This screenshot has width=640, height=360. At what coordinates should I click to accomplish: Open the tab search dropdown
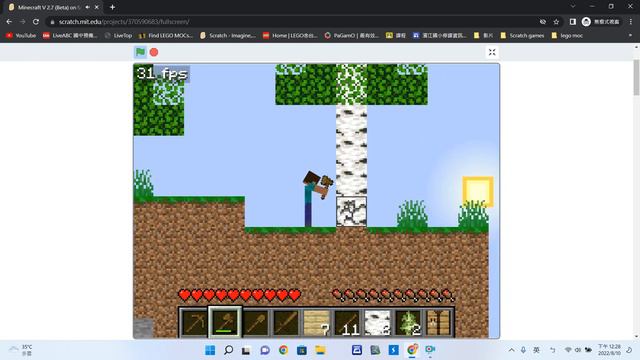(x=573, y=7)
